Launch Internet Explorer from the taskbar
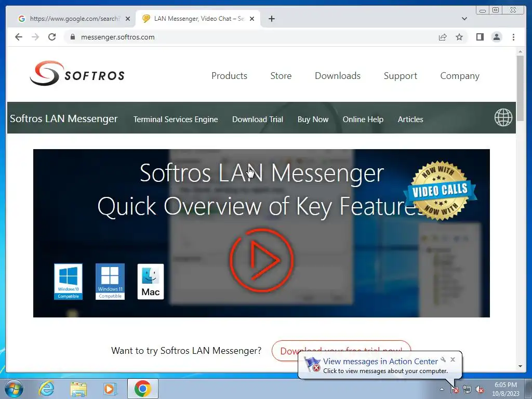Image resolution: width=532 pixels, height=399 pixels. tap(46, 389)
